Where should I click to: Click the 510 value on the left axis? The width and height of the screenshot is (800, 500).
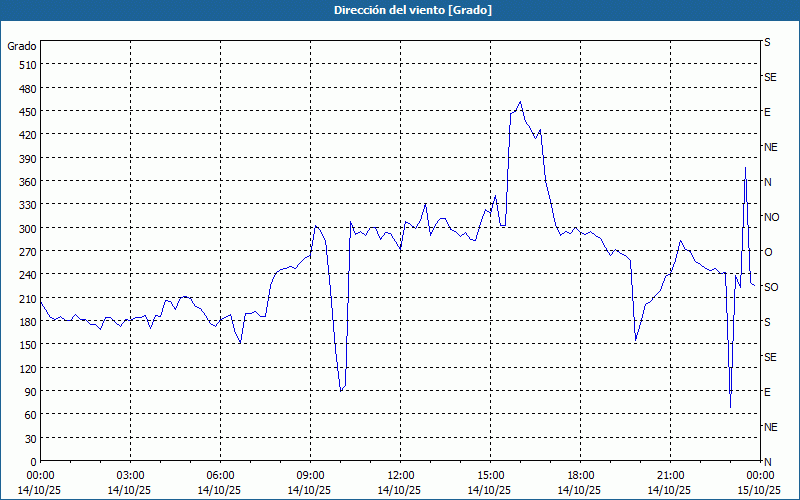pos(25,65)
